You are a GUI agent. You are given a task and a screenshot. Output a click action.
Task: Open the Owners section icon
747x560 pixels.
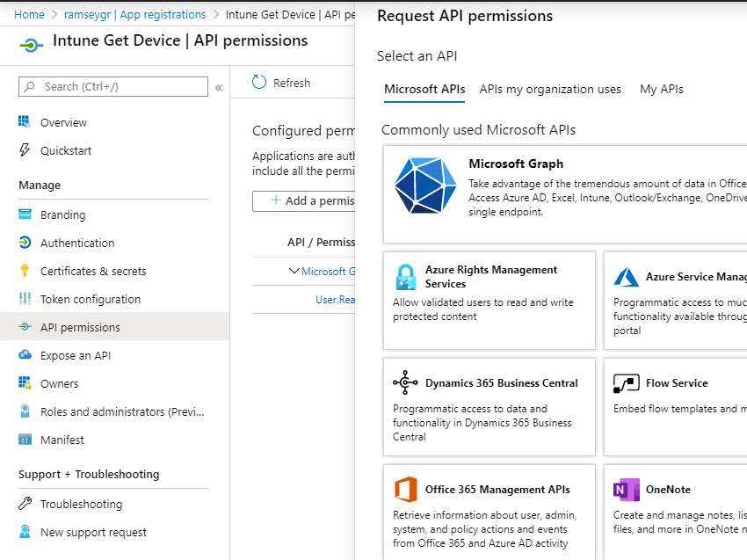pyautogui.click(x=25, y=383)
